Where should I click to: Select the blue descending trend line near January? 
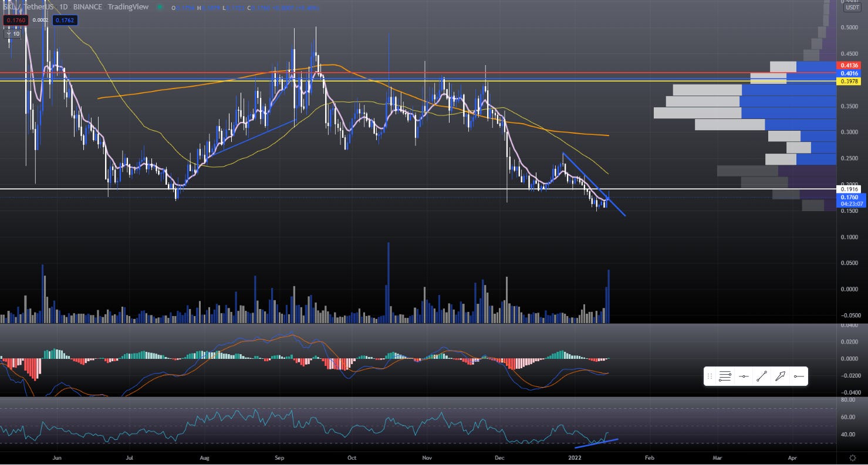coord(594,184)
